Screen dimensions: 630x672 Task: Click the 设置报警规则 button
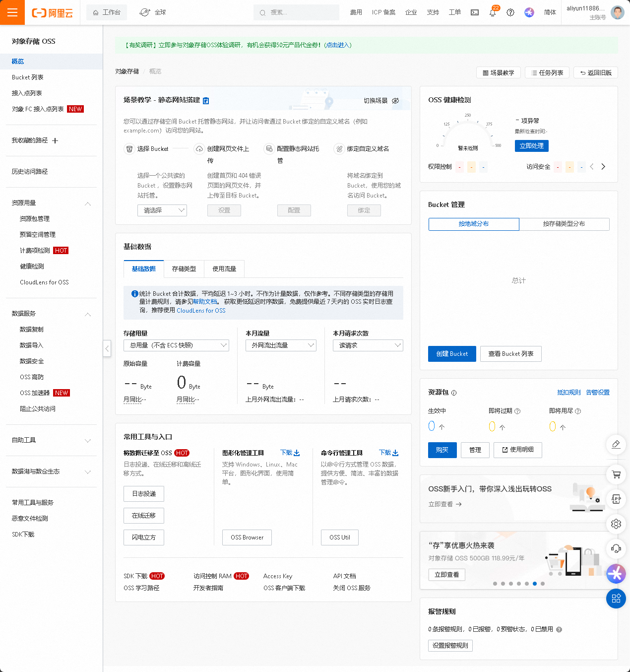tap(450, 646)
